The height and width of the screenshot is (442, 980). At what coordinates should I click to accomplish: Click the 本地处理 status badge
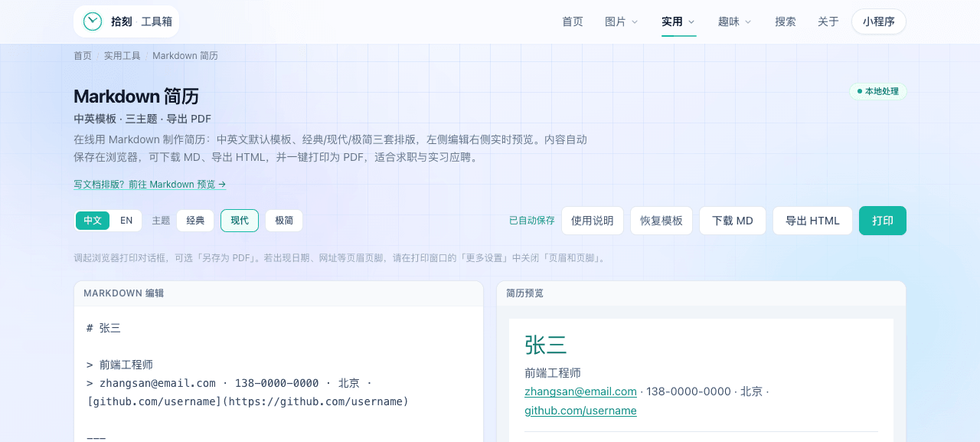878,91
